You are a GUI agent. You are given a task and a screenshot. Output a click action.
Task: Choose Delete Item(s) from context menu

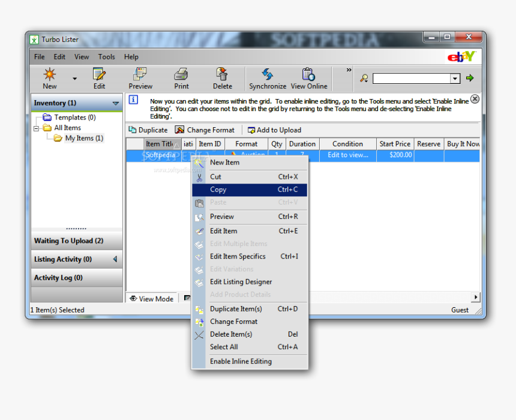point(250,334)
